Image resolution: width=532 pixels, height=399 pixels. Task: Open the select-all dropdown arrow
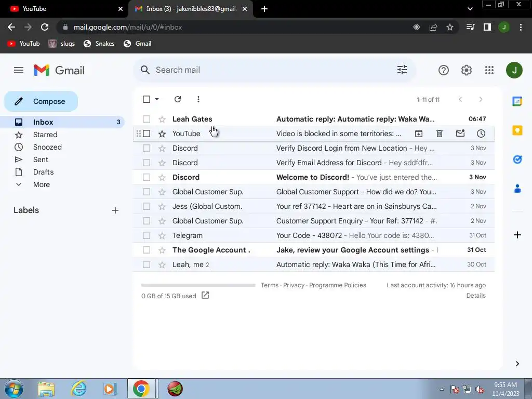click(x=157, y=99)
